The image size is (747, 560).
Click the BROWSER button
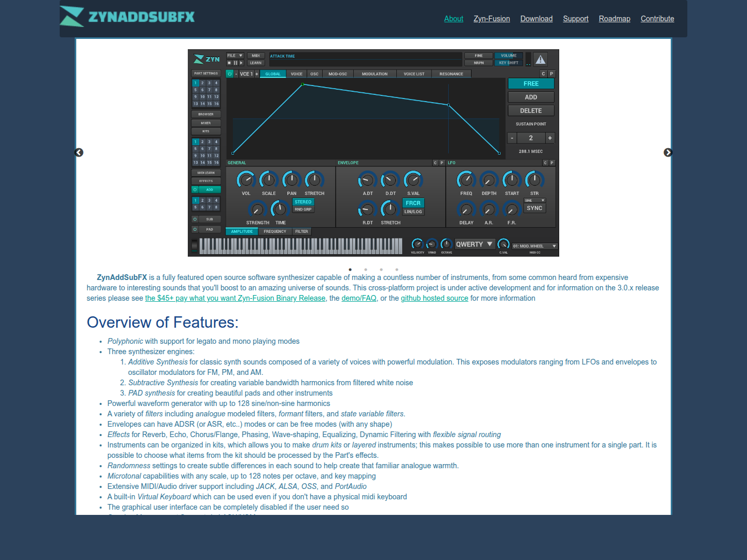point(206,114)
